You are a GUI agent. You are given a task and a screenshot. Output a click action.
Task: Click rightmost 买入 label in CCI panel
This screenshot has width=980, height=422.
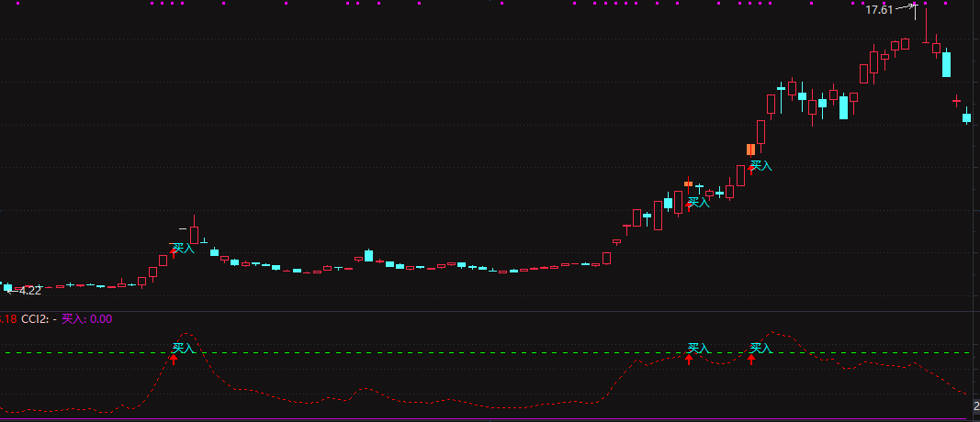(761, 348)
